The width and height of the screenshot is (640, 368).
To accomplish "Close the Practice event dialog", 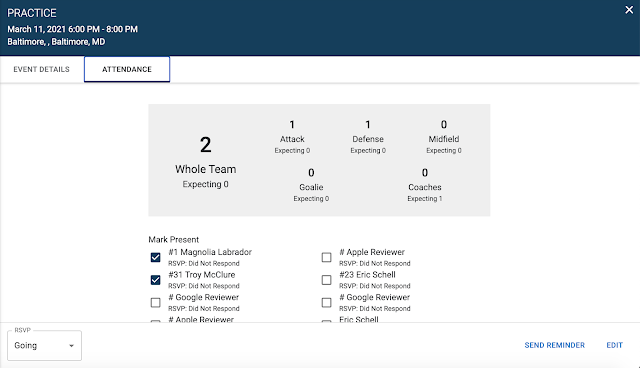I will click(x=629, y=10).
